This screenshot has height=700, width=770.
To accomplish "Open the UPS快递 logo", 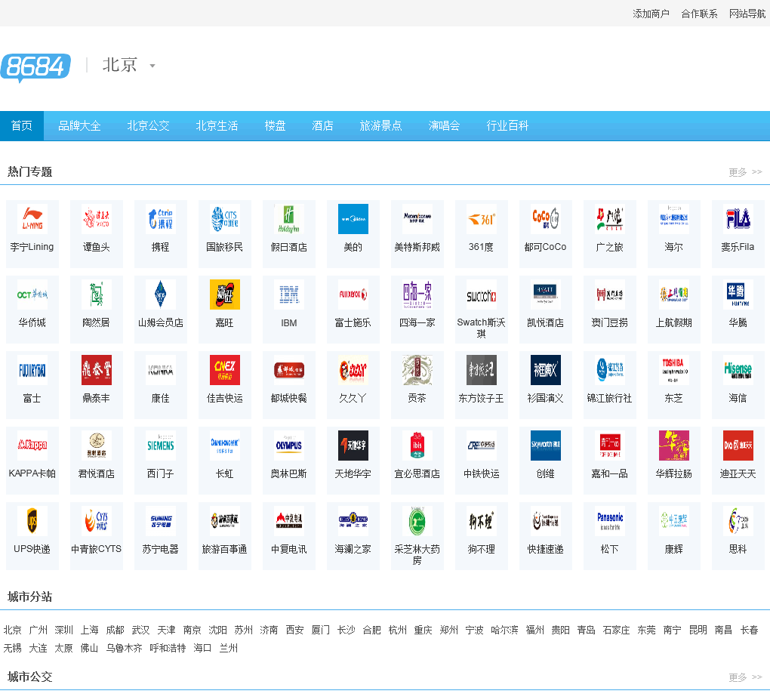I will 32,521.
